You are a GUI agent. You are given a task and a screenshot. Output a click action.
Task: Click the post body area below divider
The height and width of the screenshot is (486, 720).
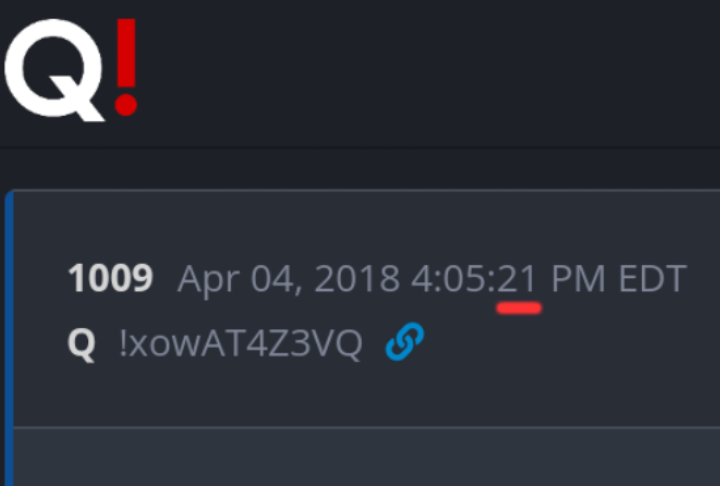(x=367, y=457)
